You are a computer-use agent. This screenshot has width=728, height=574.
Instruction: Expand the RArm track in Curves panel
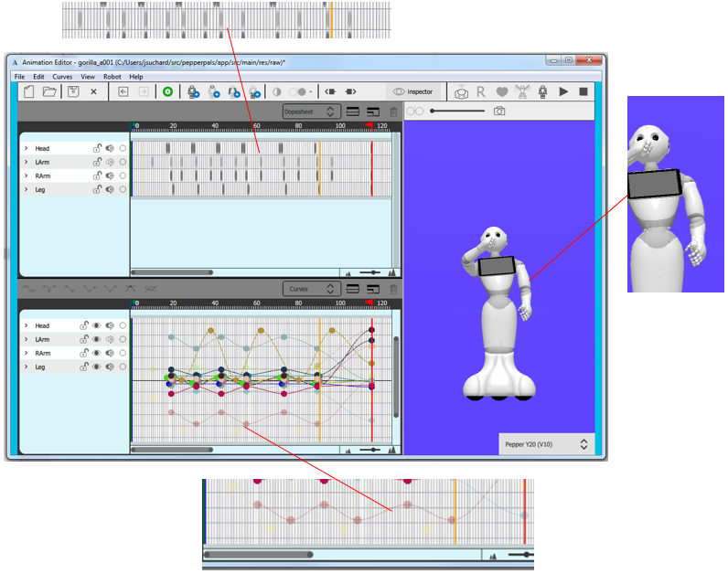[x=27, y=353]
